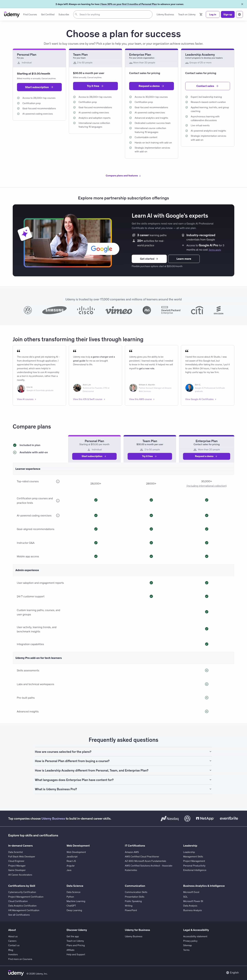Dismiss the promo banner with X
The image size is (247, 980).
(242, 4)
